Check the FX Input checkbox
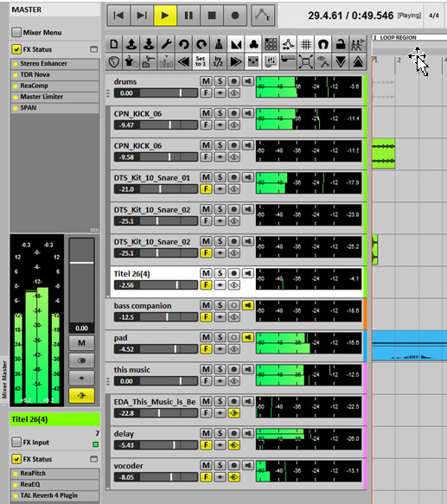The height and width of the screenshot is (504, 447). (x=16, y=443)
